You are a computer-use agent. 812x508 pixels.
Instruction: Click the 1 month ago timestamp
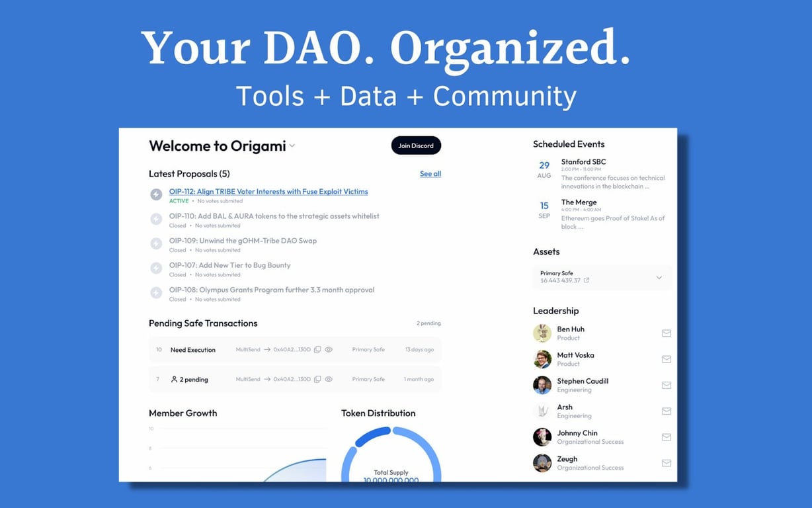pos(419,380)
